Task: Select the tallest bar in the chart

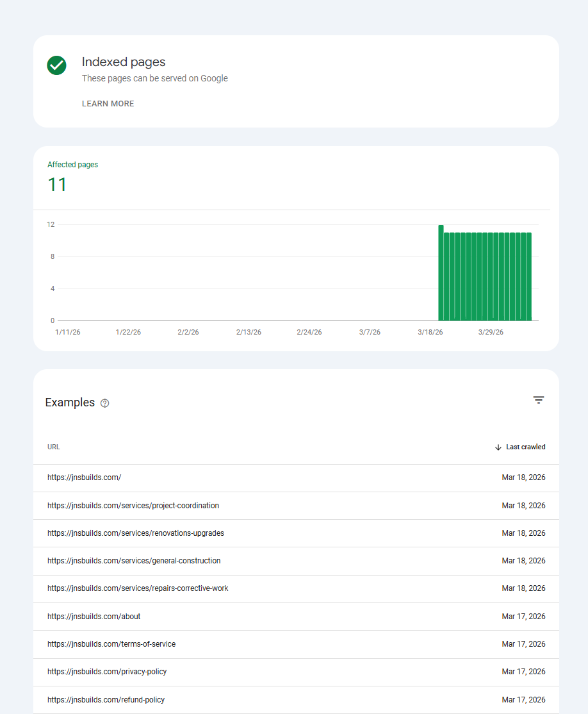Action: pos(441,272)
